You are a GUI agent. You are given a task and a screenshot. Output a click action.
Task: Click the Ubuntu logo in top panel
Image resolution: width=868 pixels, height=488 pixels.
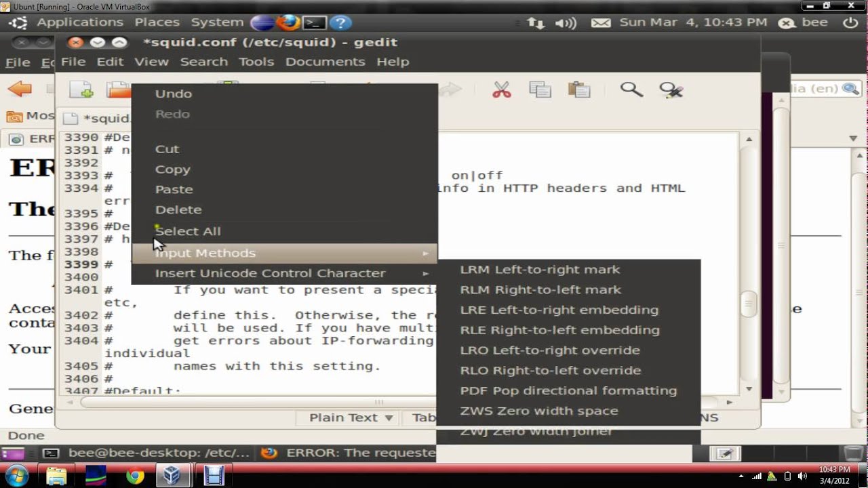pos(18,22)
